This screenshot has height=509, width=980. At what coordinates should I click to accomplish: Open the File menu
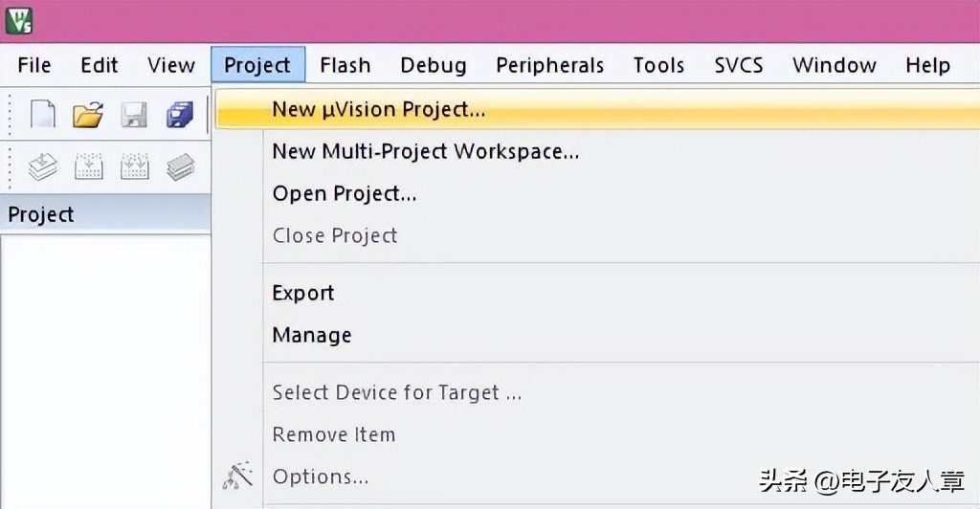(x=34, y=65)
